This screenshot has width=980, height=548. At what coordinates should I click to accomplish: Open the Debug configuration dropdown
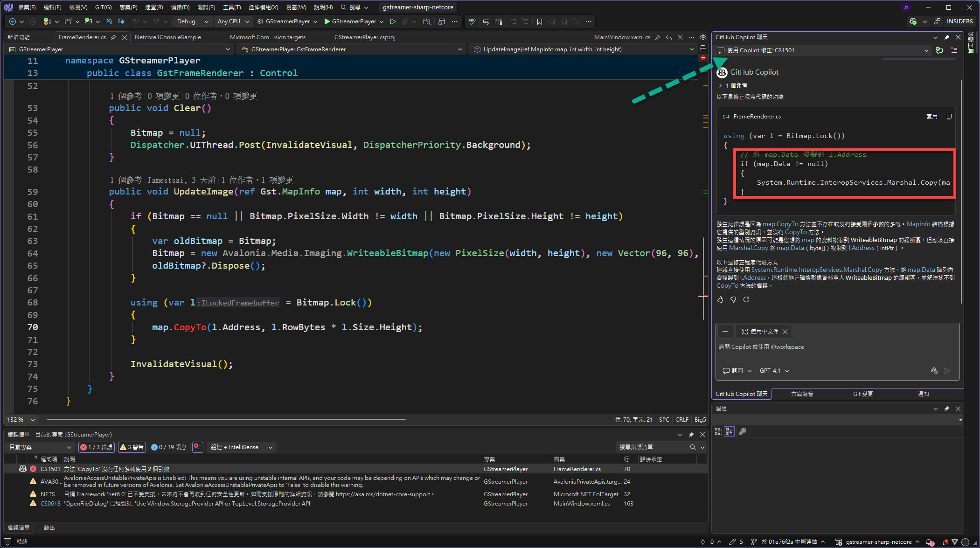[x=192, y=21]
